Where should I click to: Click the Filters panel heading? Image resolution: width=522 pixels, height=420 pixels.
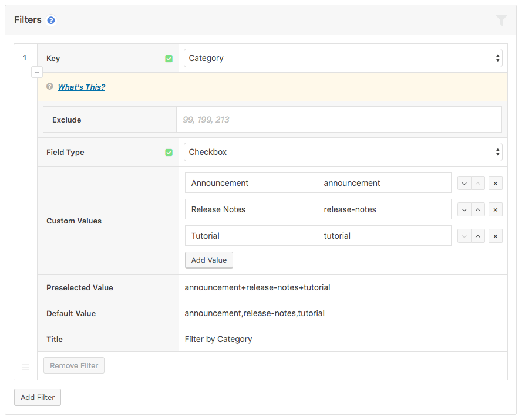pyautogui.click(x=28, y=19)
